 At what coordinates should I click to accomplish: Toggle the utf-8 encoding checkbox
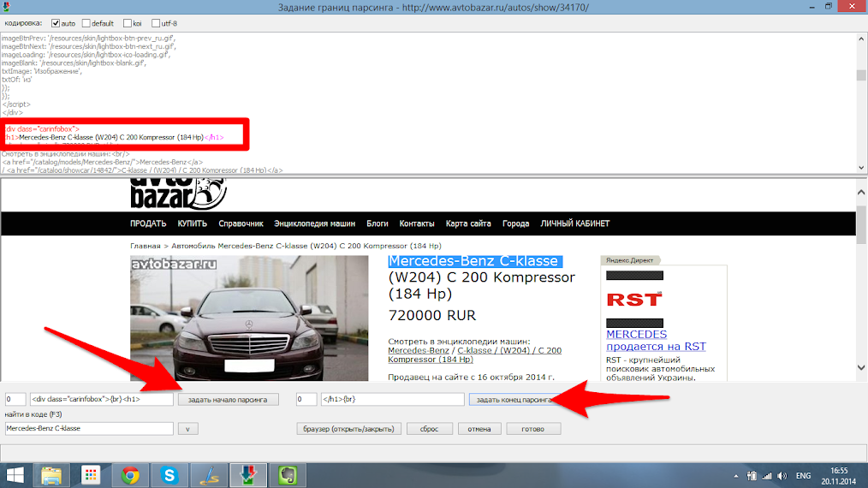tap(156, 23)
